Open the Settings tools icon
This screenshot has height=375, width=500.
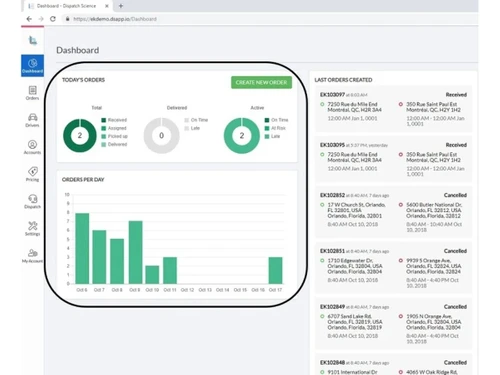(32, 228)
